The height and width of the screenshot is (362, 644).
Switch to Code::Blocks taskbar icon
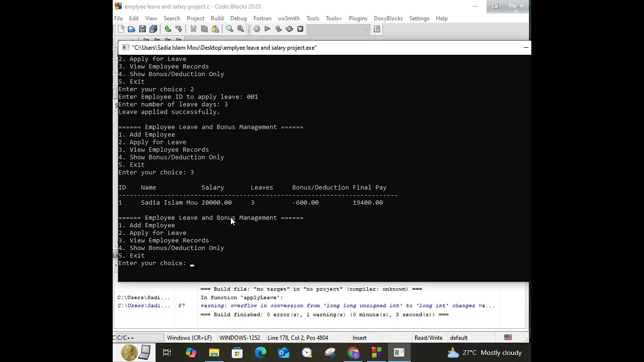[x=376, y=353]
